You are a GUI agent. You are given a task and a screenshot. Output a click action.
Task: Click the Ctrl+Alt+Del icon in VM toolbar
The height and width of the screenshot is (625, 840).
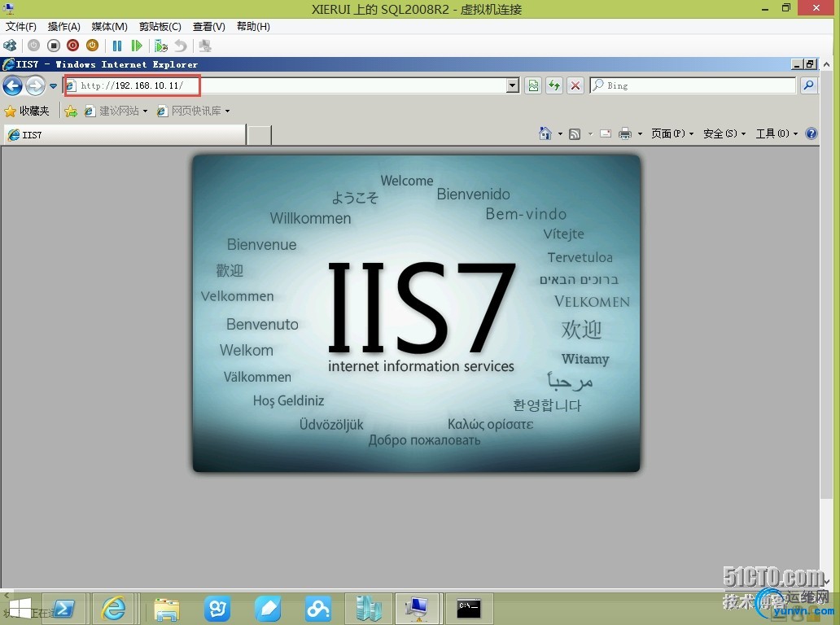11,46
